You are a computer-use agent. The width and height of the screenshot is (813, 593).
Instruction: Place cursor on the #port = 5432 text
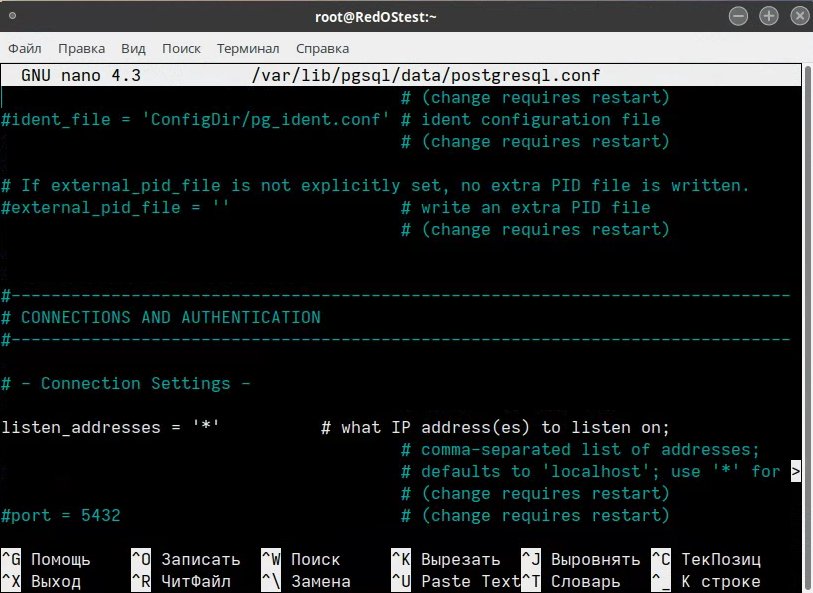click(x=60, y=515)
